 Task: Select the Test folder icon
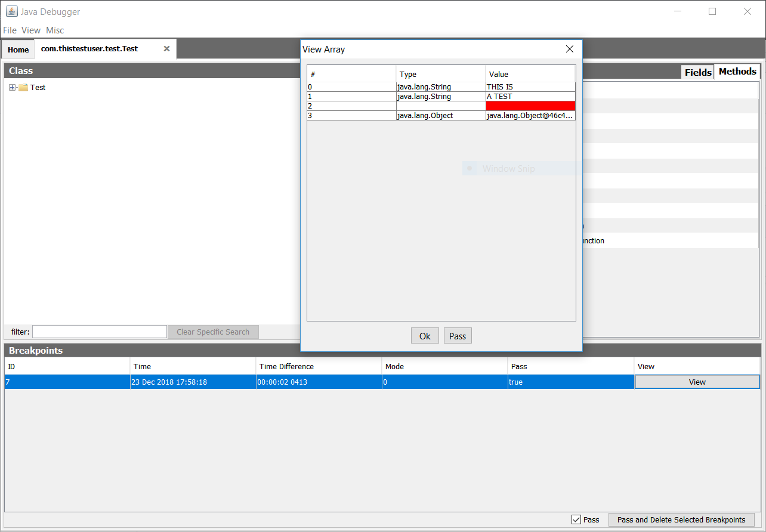(x=23, y=88)
